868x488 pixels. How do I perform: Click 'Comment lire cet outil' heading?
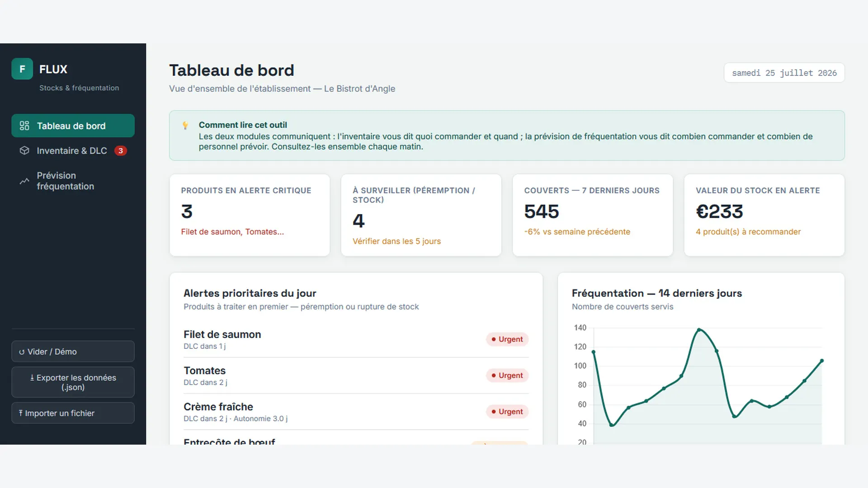point(243,125)
